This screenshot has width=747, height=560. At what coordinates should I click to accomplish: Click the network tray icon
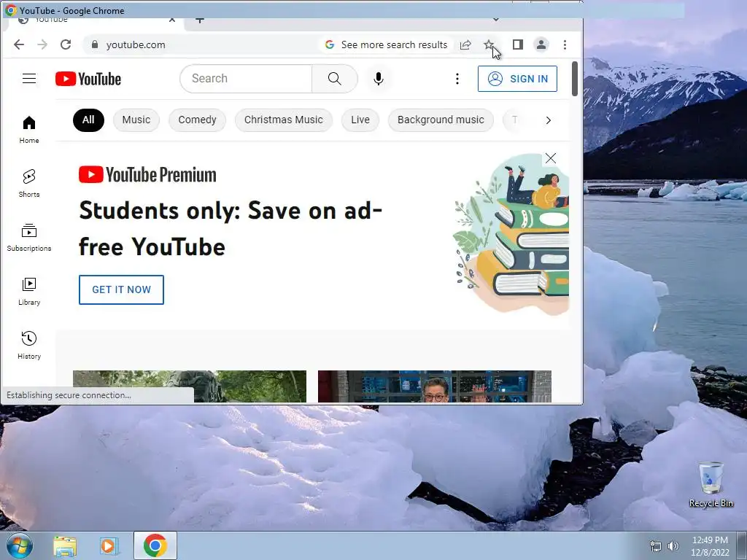(656, 546)
